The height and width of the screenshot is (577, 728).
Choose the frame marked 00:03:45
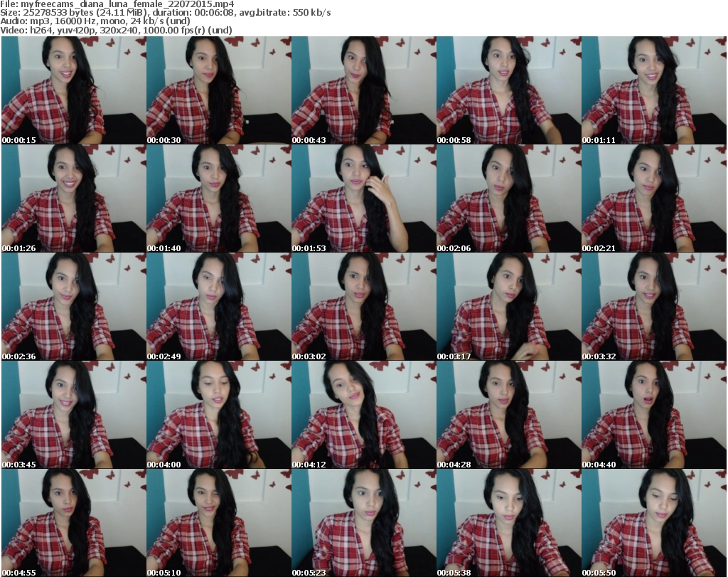tap(73, 415)
